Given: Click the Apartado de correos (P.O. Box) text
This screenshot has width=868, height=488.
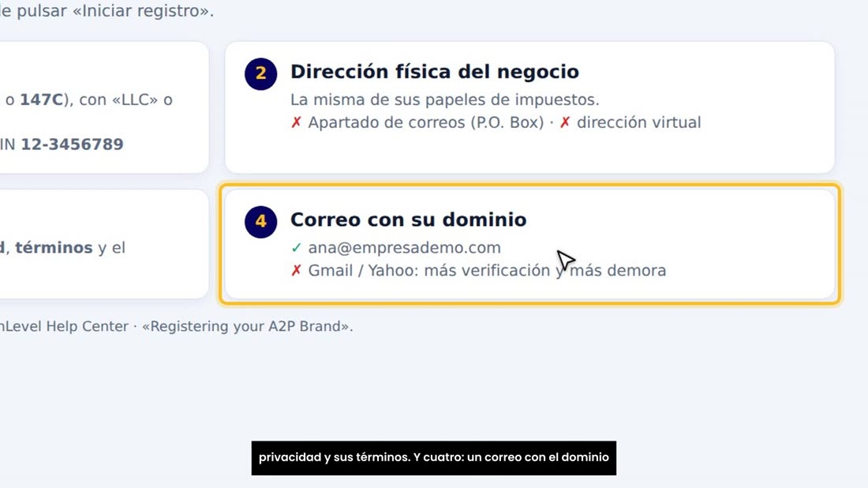Looking at the screenshot, I should (426, 122).
